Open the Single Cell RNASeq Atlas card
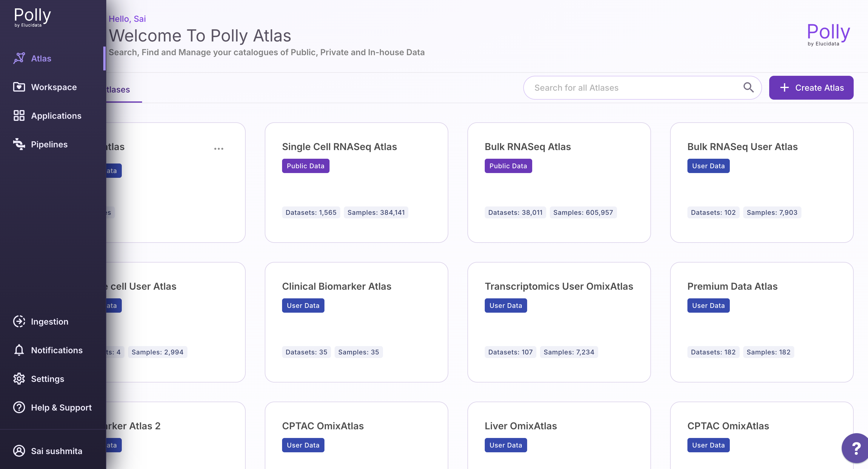868x469 pixels. pos(356,182)
